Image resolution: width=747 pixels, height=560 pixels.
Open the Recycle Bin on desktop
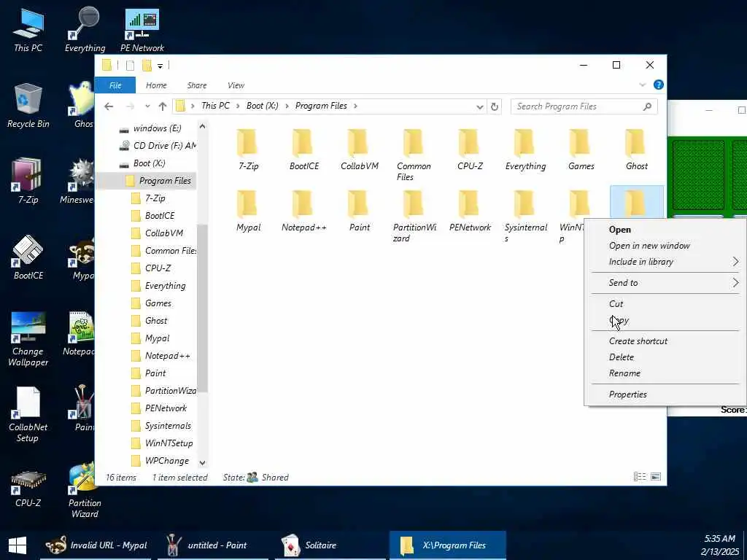(x=28, y=106)
